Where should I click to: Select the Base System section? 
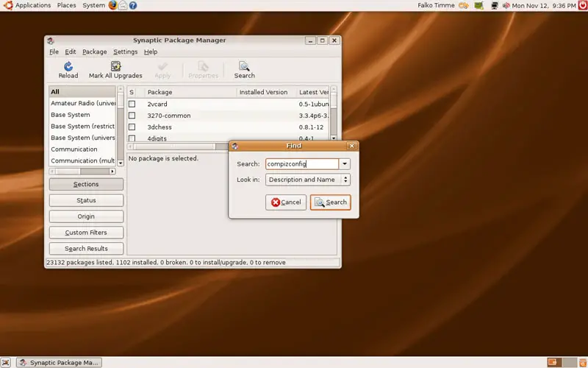82,115
